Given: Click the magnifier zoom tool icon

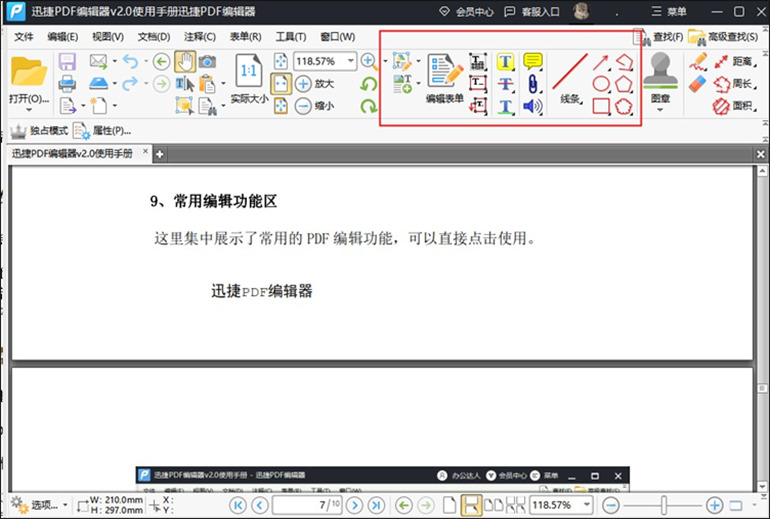Looking at the screenshot, I should pyautogui.click(x=369, y=61).
